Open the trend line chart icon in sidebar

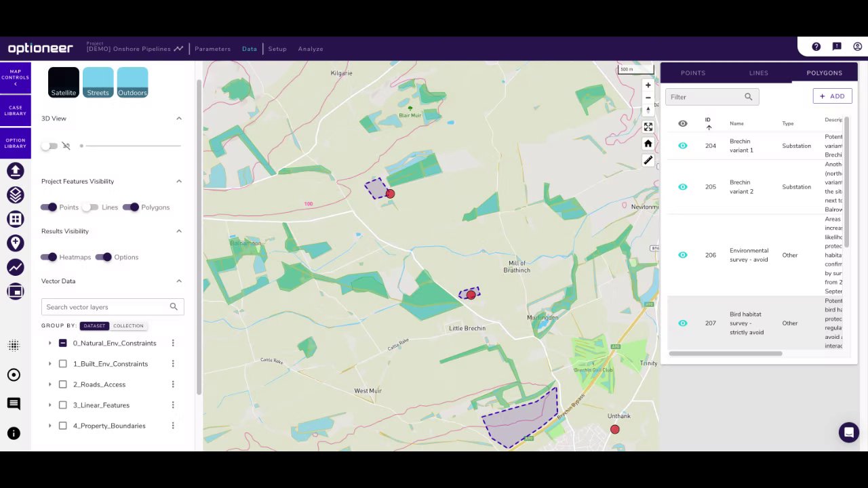click(15, 268)
